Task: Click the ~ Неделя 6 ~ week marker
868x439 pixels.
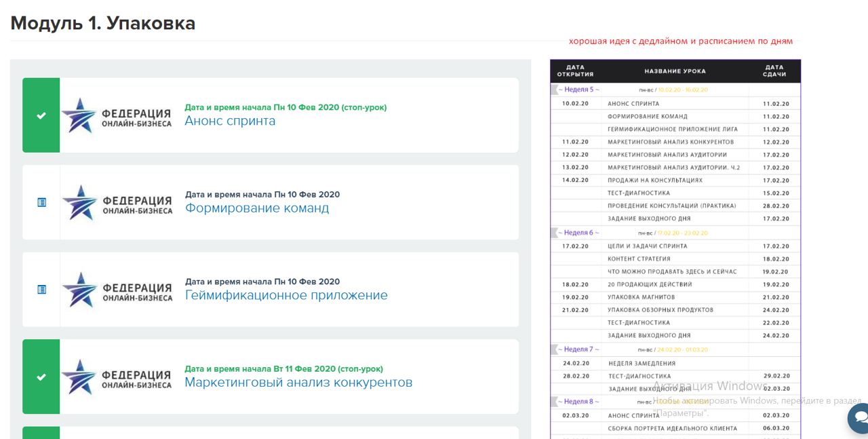Action: point(579,233)
